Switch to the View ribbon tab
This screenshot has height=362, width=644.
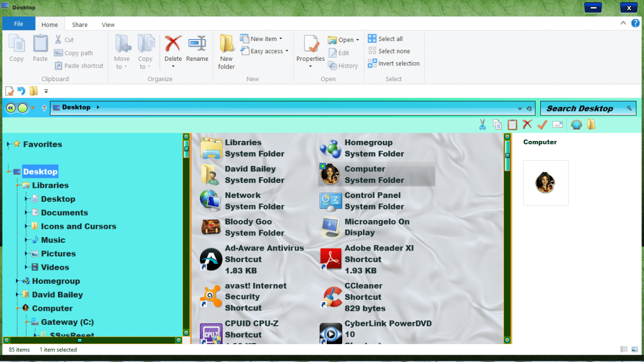[x=108, y=25]
